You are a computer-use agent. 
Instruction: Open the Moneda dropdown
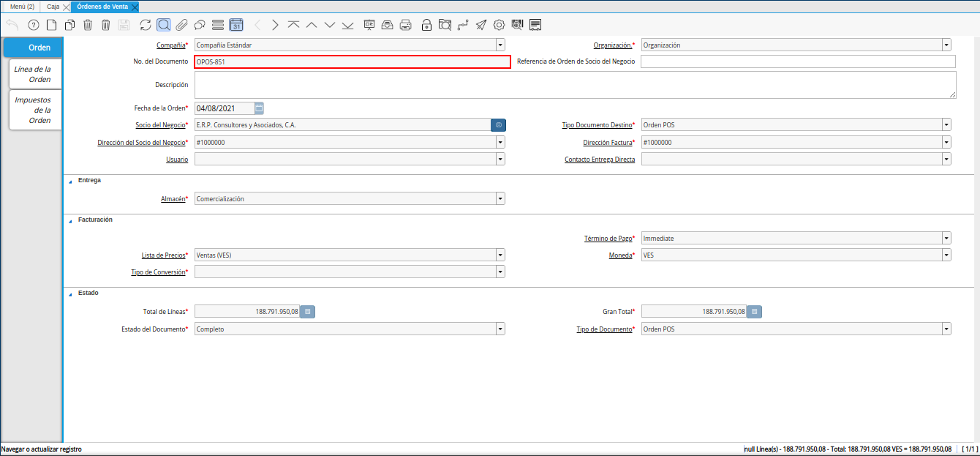[x=946, y=255]
